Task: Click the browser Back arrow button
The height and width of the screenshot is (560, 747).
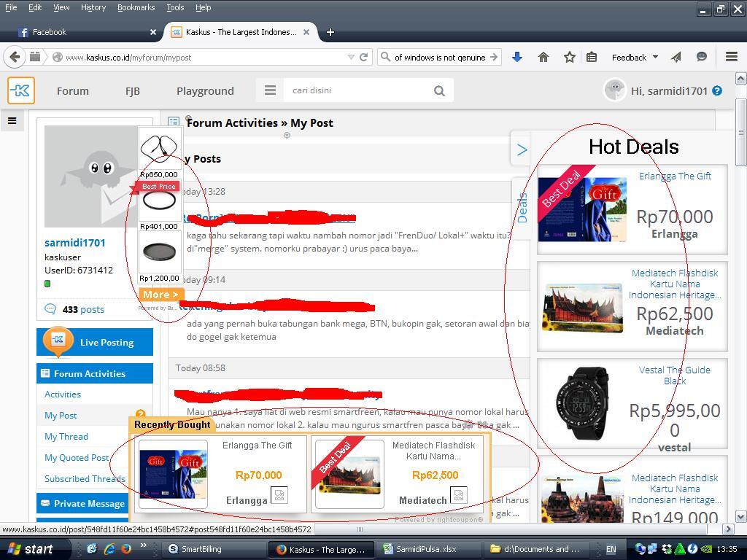Action: (x=15, y=57)
